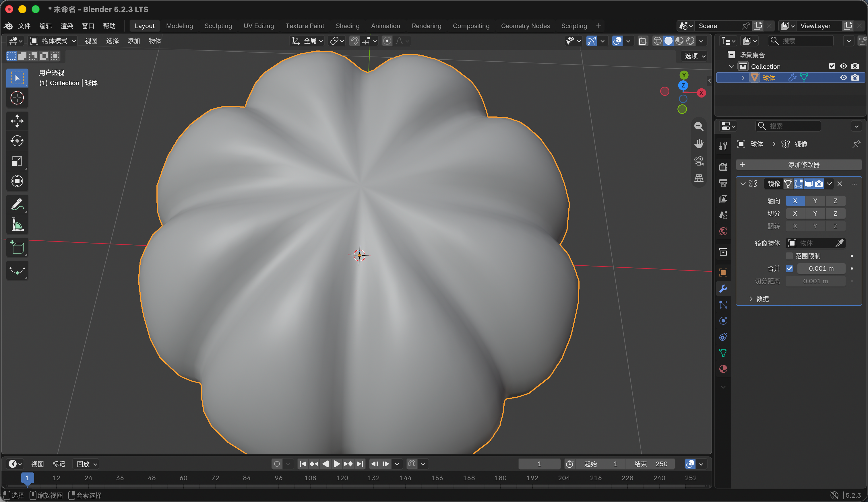Toggle X-ray display mode
This screenshot has height=502, width=868.
(x=643, y=41)
